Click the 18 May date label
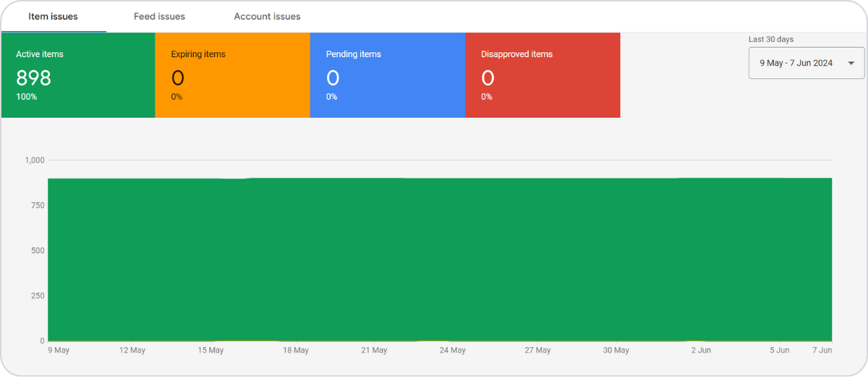This screenshot has height=378, width=868. 296,351
